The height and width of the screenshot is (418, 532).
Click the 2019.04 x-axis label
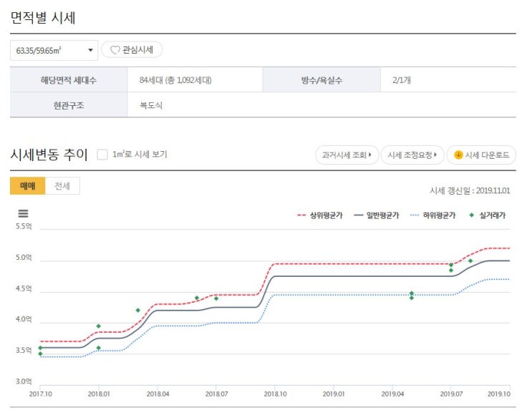[392, 394]
